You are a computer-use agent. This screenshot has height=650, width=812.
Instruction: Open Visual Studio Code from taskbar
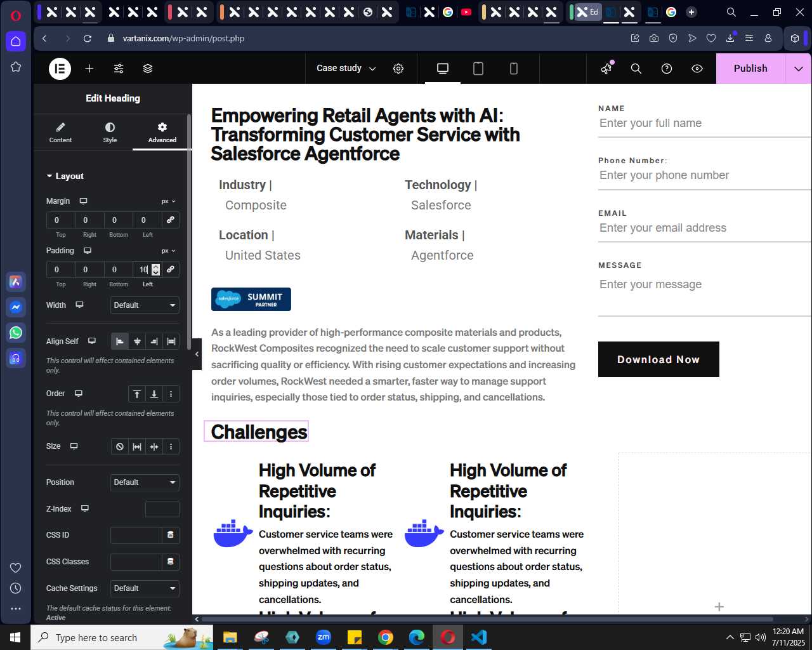pos(479,637)
